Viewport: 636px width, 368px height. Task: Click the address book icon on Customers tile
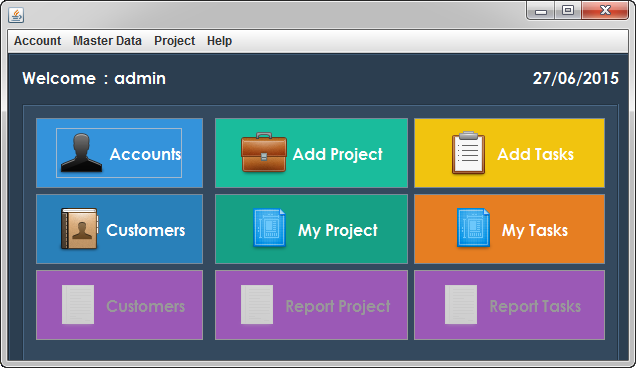point(79,228)
